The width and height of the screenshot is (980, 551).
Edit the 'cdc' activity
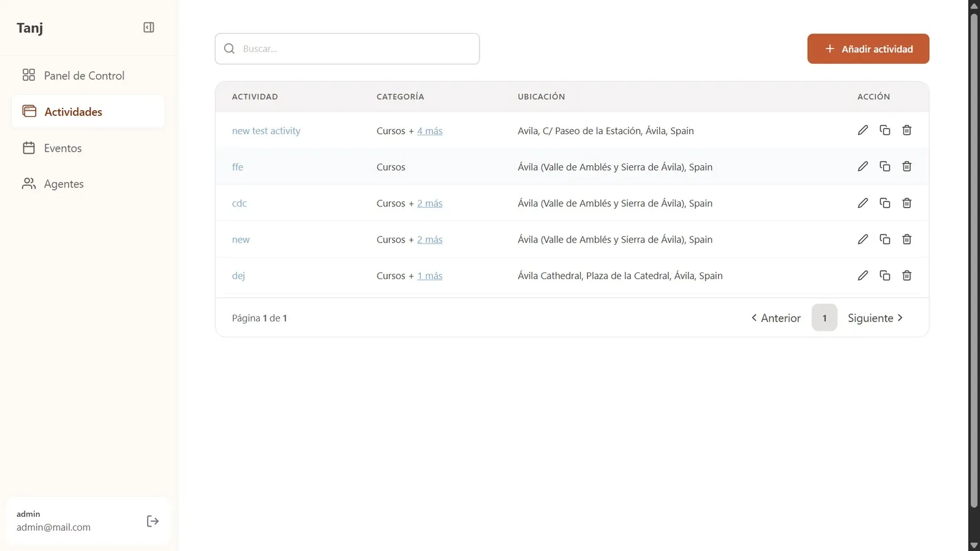(x=862, y=203)
